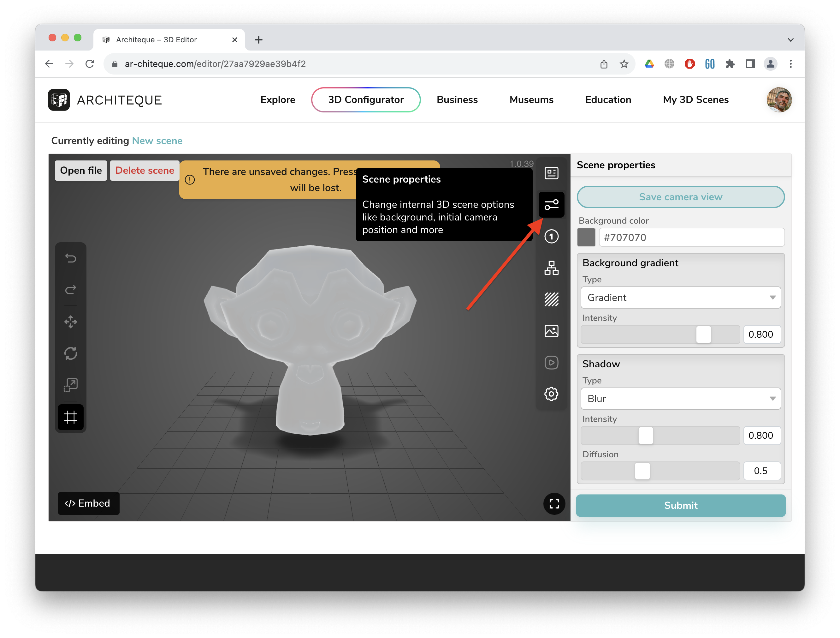Open the image/environment panel icon

pos(551,331)
